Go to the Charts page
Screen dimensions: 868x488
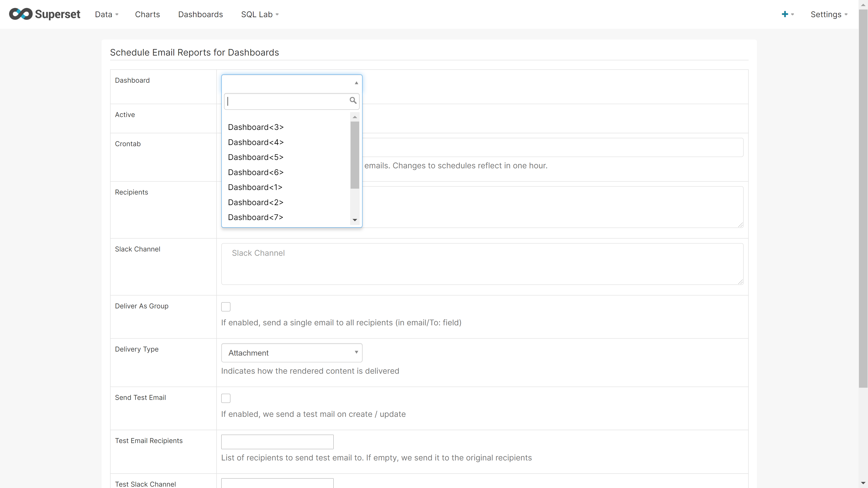tap(147, 14)
